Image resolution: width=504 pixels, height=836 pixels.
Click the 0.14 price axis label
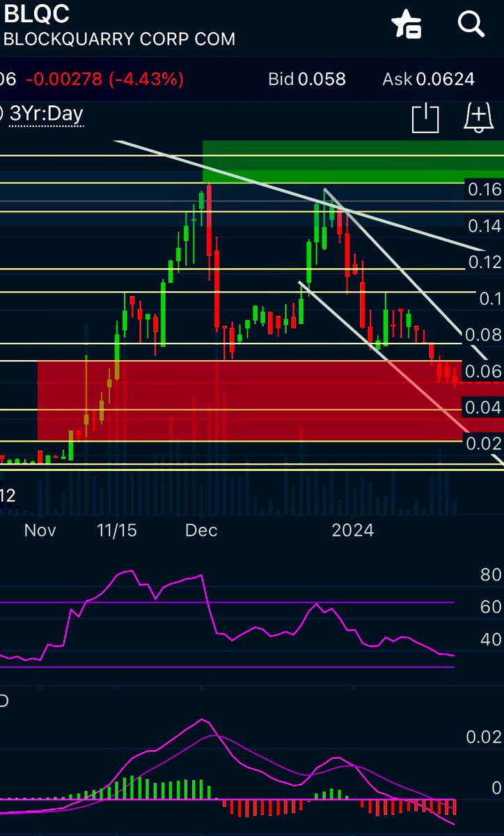pyautogui.click(x=485, y=226)
